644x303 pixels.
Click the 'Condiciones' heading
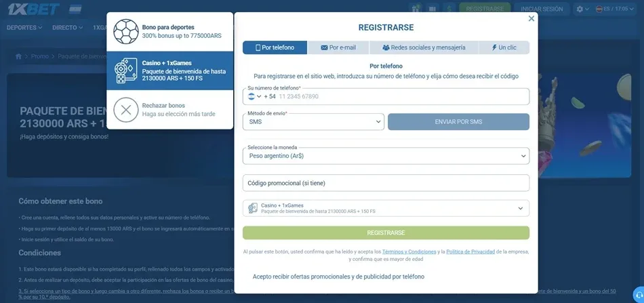click(39, 253)
